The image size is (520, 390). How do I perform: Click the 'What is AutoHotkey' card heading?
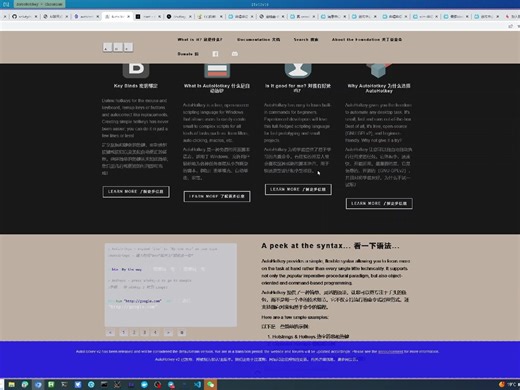pyautogui.click(x=217, y=88)
